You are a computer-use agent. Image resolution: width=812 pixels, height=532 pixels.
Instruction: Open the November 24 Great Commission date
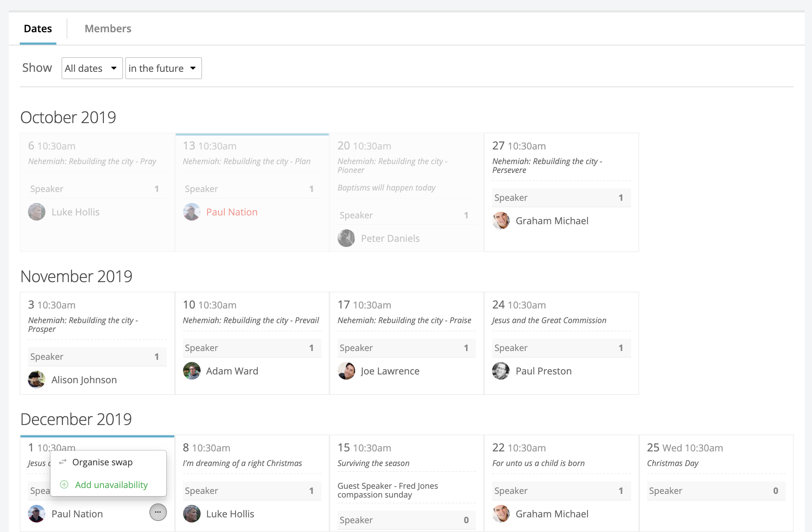[x=549, y=320]
